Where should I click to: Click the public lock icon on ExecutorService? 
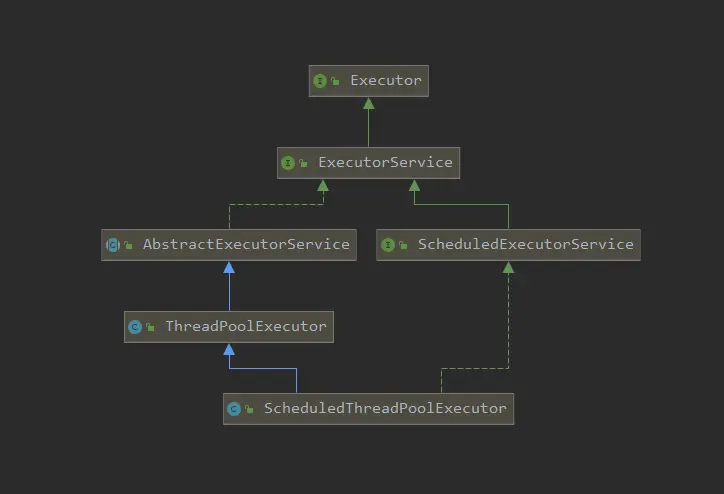pyautogui.click(x=303, y=163)
